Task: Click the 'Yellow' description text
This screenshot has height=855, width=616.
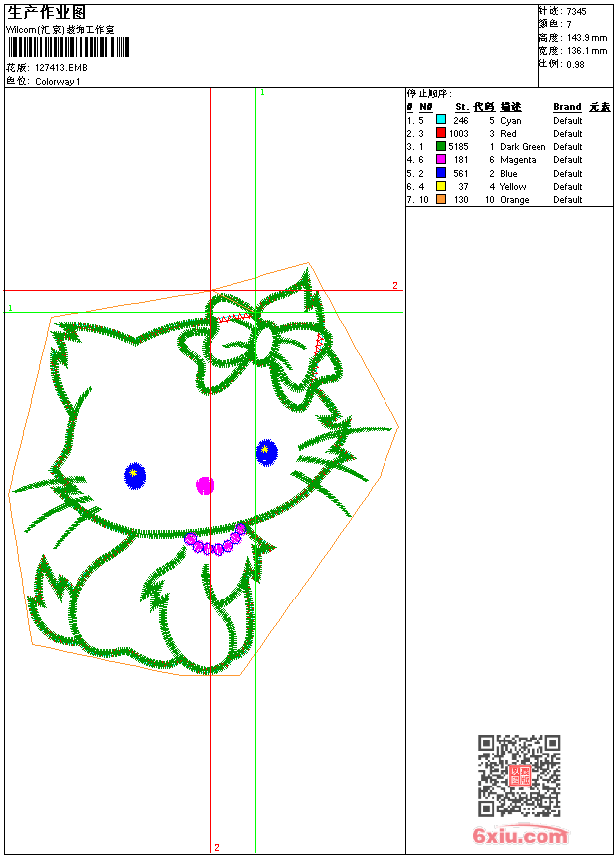Action: tap(513, 187)
